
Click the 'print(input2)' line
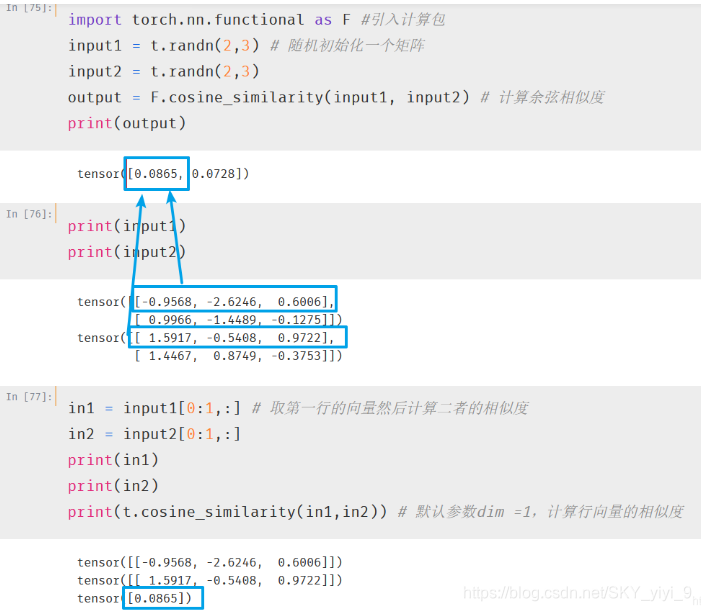tap(127, 252)
